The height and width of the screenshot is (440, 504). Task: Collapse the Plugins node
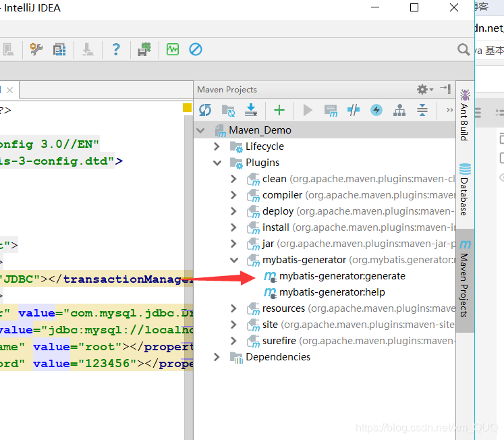coord(217,163)
